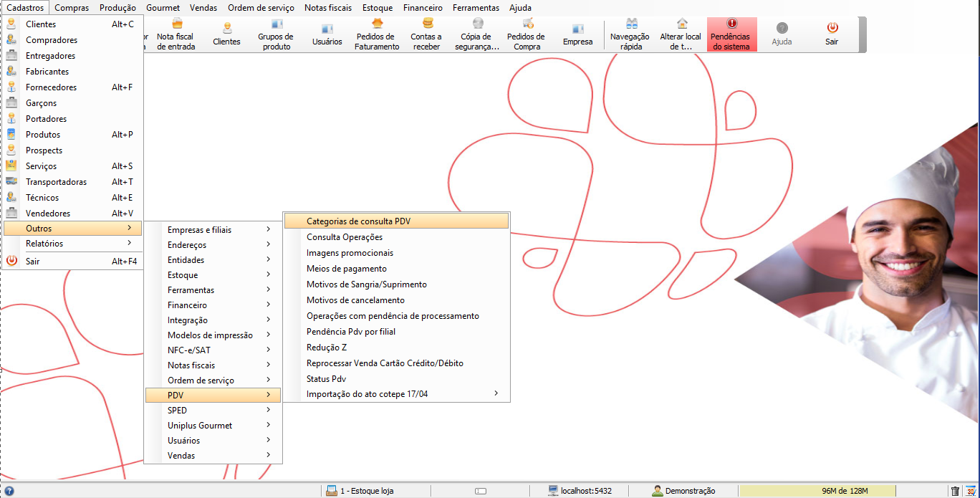This screenshot has height=498, width=980.
Task: Expand Ferramentas submenu under Outros
Action: click(x=213, y=290)
